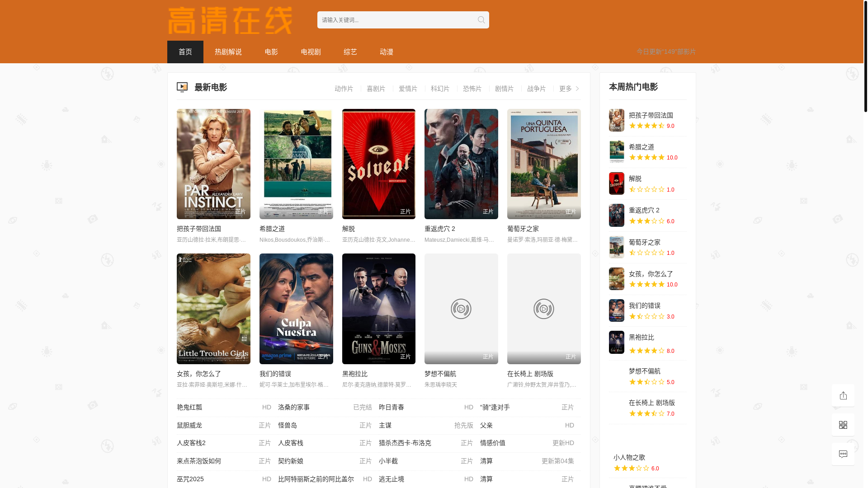Screen dimensions: 868x488
Task: Open the Solvent 解脱 movie poster
Action: [x=378, y=164]
